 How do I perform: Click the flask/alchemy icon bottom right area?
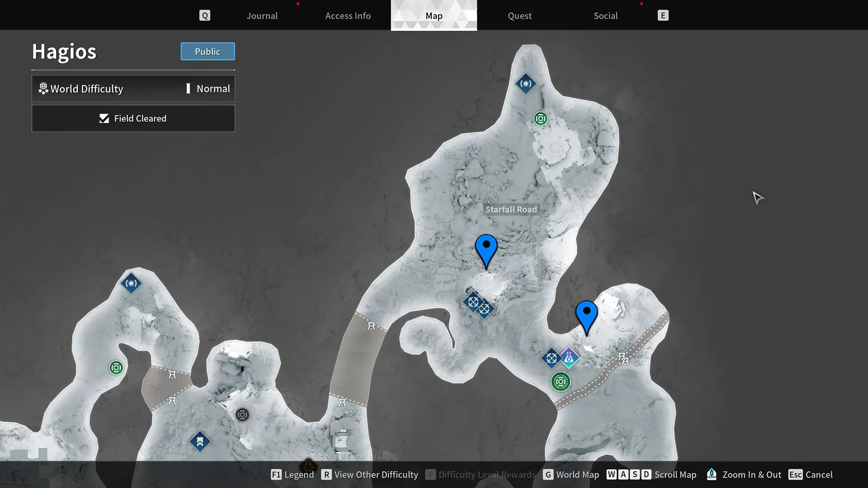569,357
